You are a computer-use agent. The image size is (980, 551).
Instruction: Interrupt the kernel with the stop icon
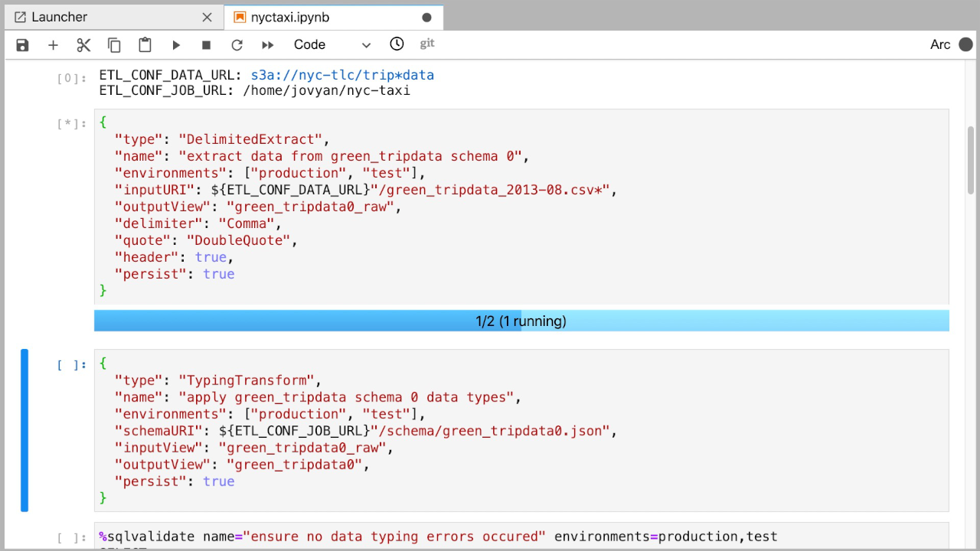(x=206, y=45)
